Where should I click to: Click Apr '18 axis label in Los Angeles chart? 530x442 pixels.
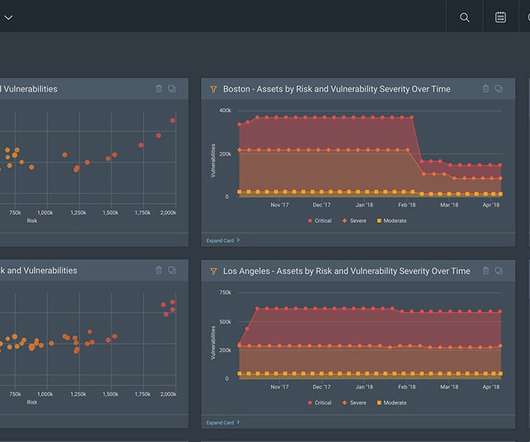[491, 387]
